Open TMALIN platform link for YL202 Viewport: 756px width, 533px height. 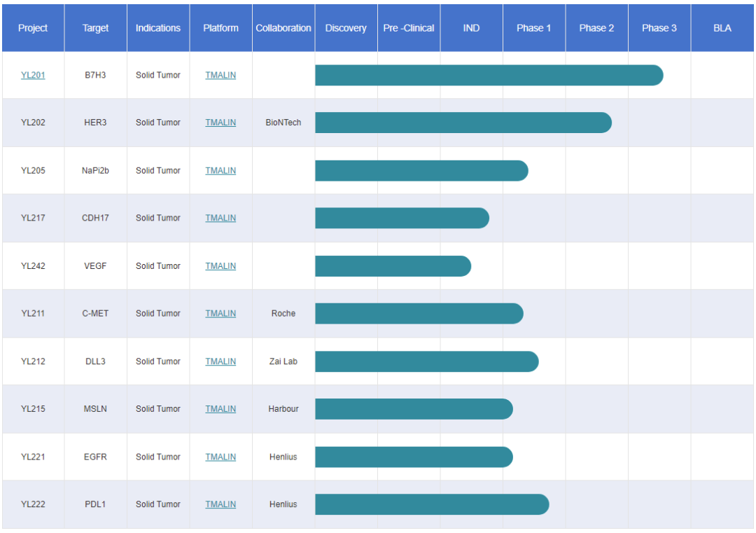(220, 123)
